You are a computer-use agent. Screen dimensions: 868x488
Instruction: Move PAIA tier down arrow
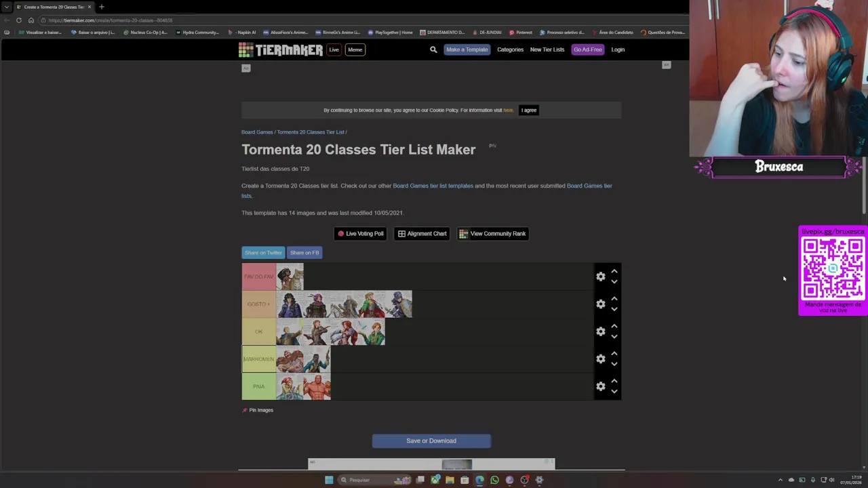click(x=614, y=391)
